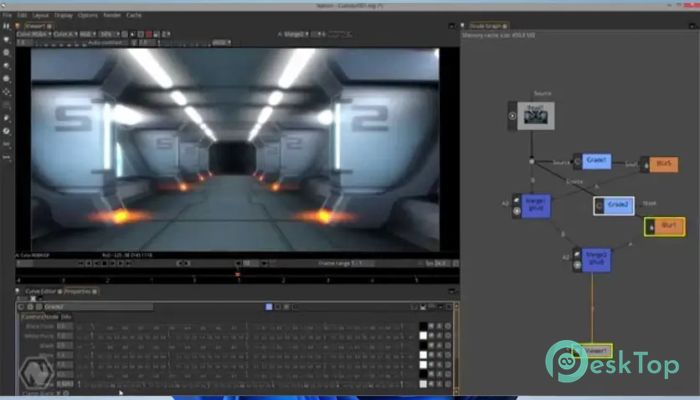Open the White Point color swatch
This screenshot has width=700, height=400.
point(423,336)
